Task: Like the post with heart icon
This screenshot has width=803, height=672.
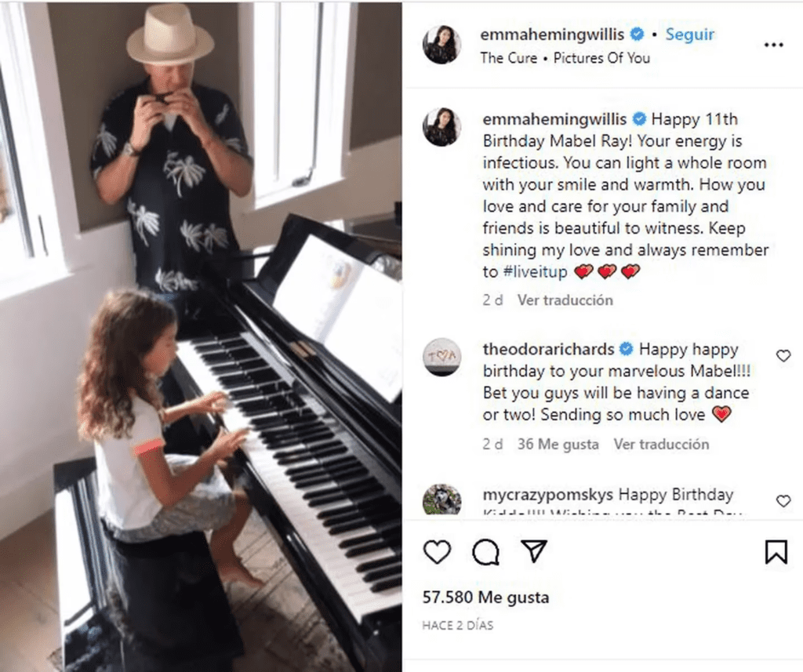Action: click(437, 551)
